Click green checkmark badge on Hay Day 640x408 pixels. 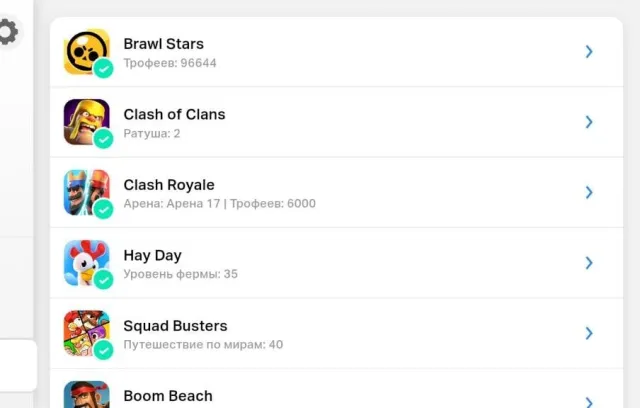point(104,279)
